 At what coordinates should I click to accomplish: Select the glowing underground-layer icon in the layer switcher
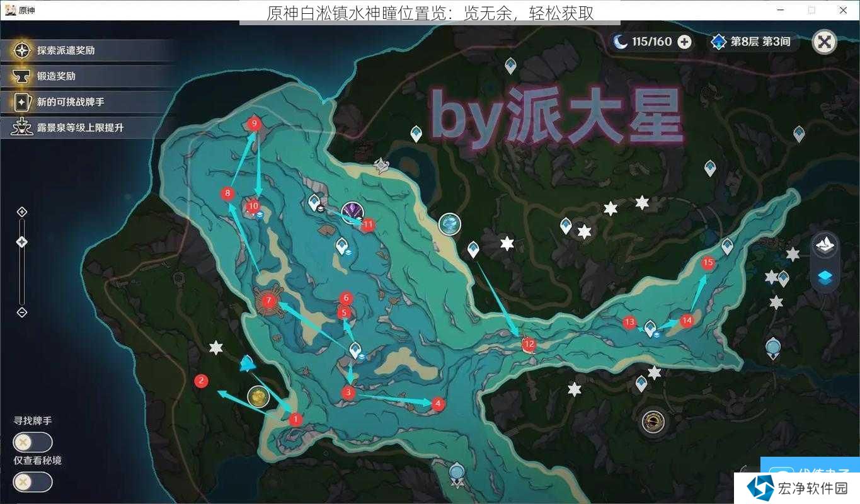coord(825,275)
